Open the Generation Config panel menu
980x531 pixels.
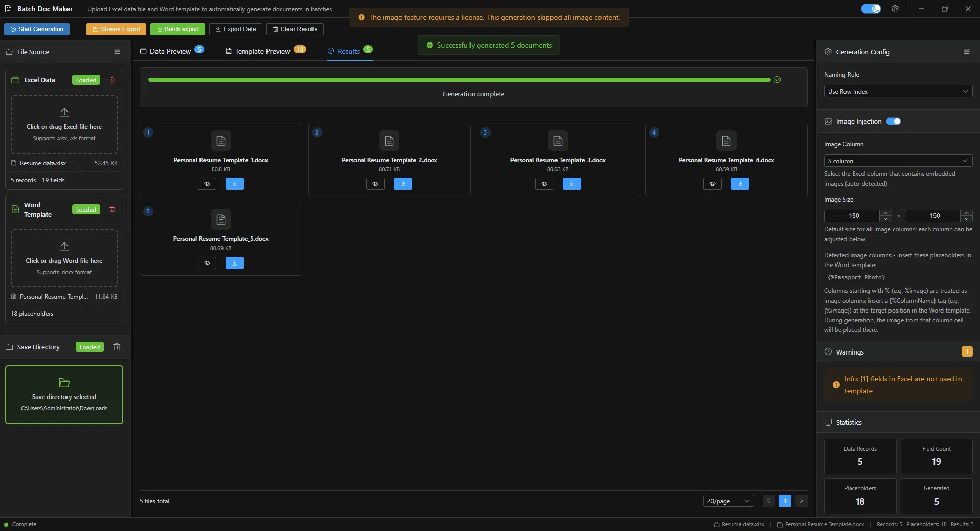[967, 52]
